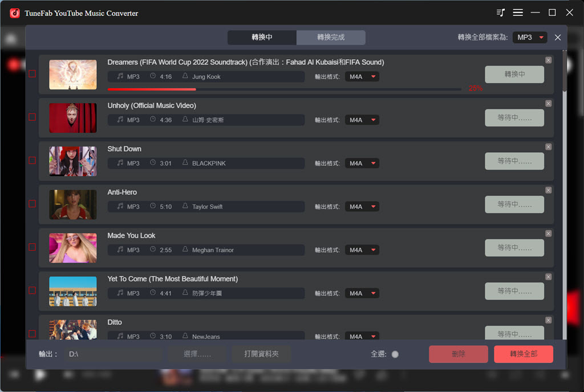
Task: Click the 等待中 button for Shut Down
Action: [x=514, y=161]
